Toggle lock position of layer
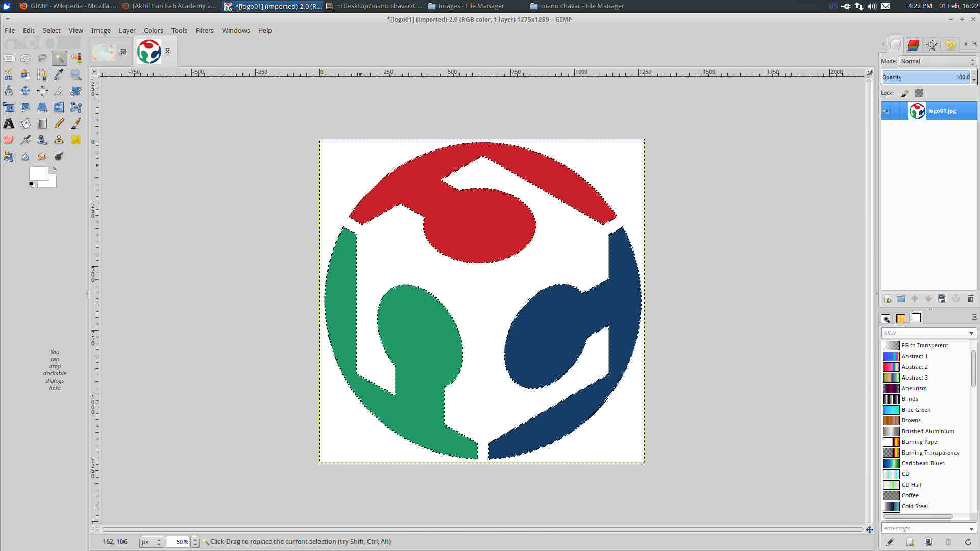Image resolution: width=980 pixels, height=551 pixels. point(904,93)
